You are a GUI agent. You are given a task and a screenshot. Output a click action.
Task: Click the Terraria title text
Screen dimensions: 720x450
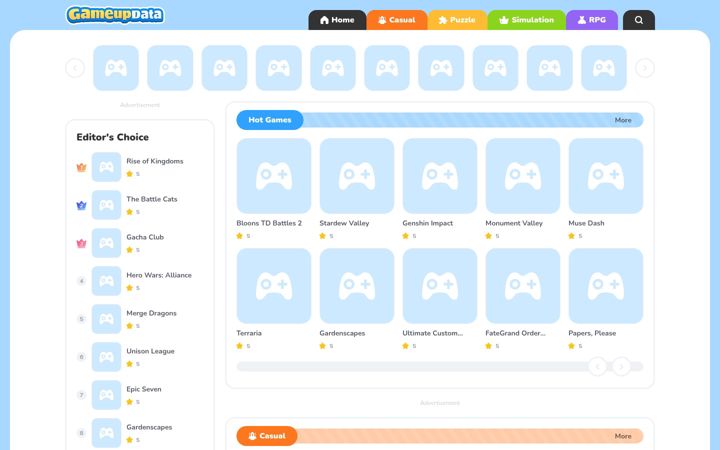coord(249,333)
